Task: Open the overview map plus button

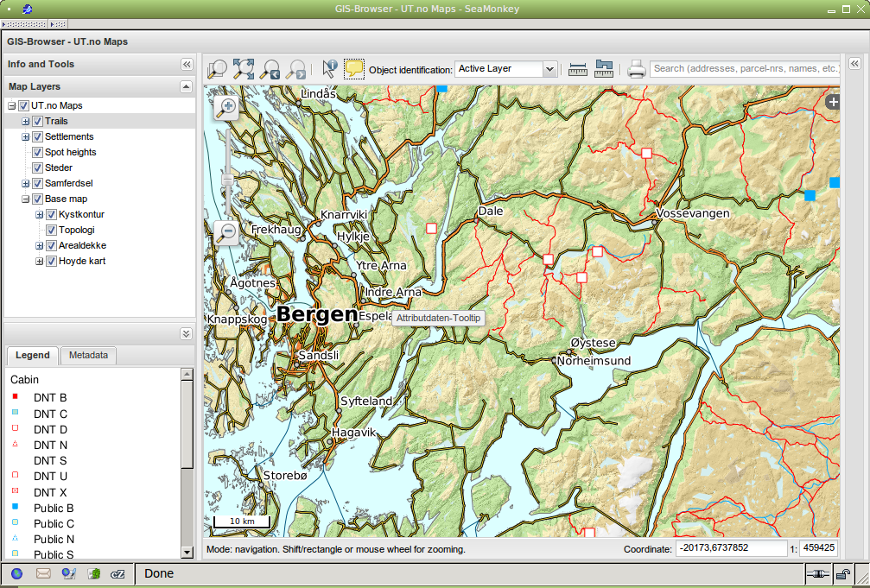Action: [833, 102]
